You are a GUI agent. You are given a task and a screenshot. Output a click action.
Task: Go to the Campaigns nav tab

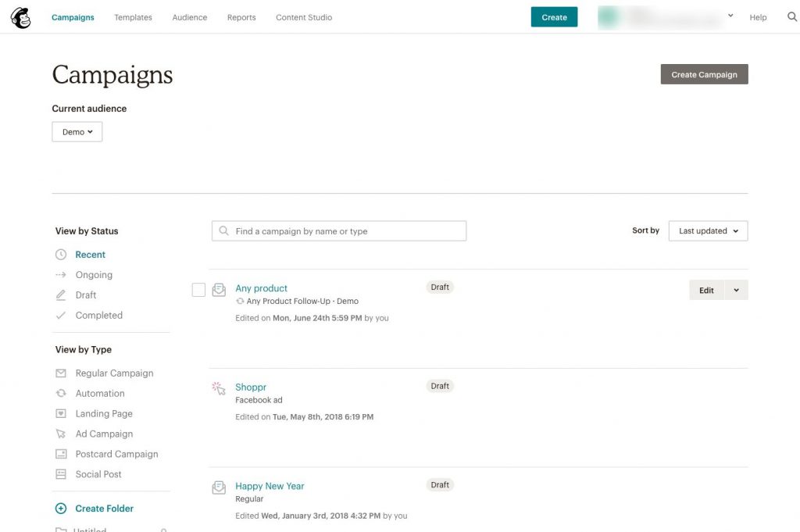[x=73, y=17]
